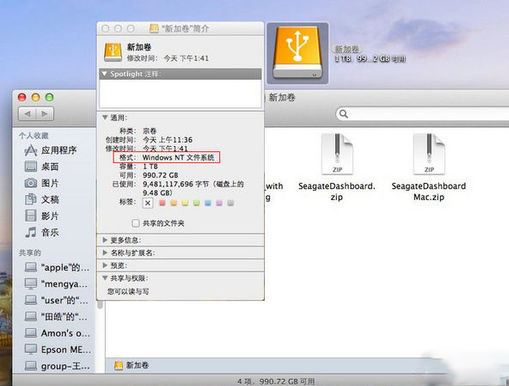Open the Documents (文稿) sidebar icon
This screenshot has width=509, height=386.
(x=31, y=199)
